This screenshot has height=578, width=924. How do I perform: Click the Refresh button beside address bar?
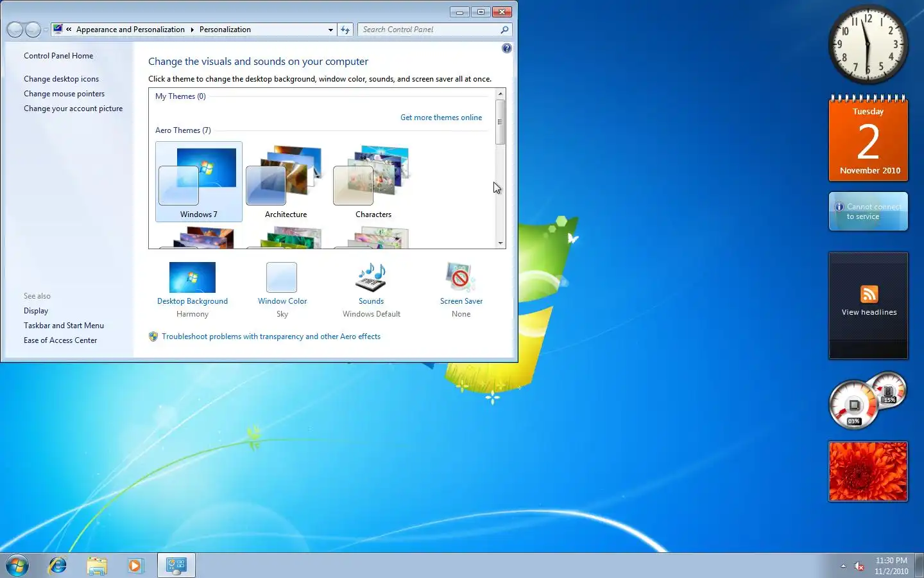[345, 30]
